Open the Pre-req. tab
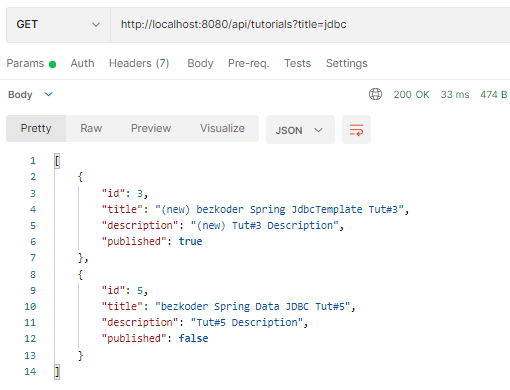 248,63
